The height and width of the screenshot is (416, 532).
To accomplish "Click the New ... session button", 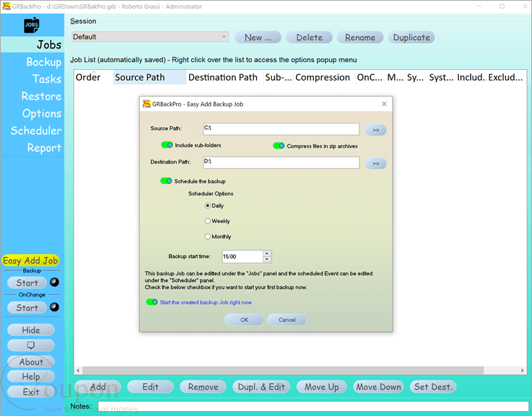I will tap(258, 37).
